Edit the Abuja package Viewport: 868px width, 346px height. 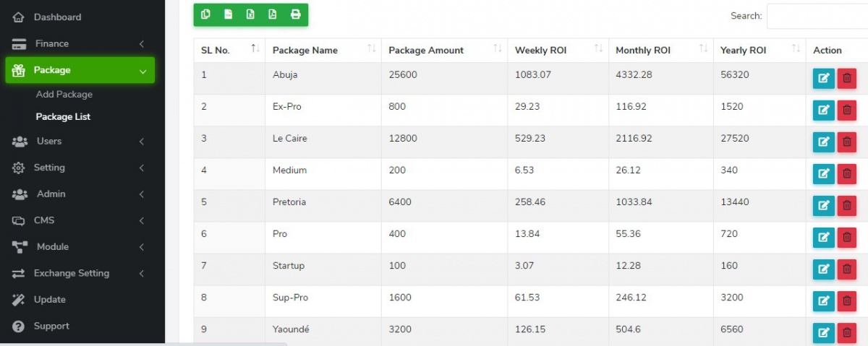(823, 79)
